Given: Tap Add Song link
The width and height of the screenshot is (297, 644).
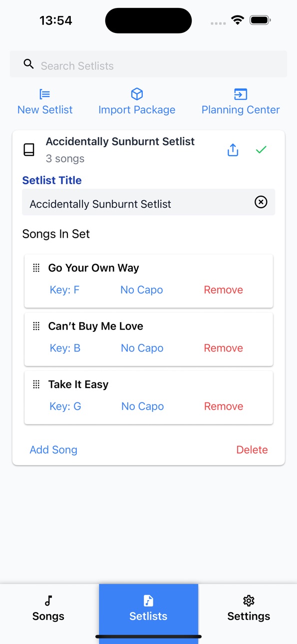Looking at the screenshot, I should pyautogui.click(x=53, y=450).
